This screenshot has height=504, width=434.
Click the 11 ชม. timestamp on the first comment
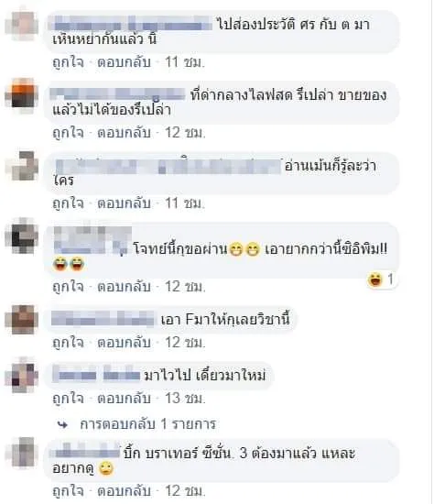185,62
